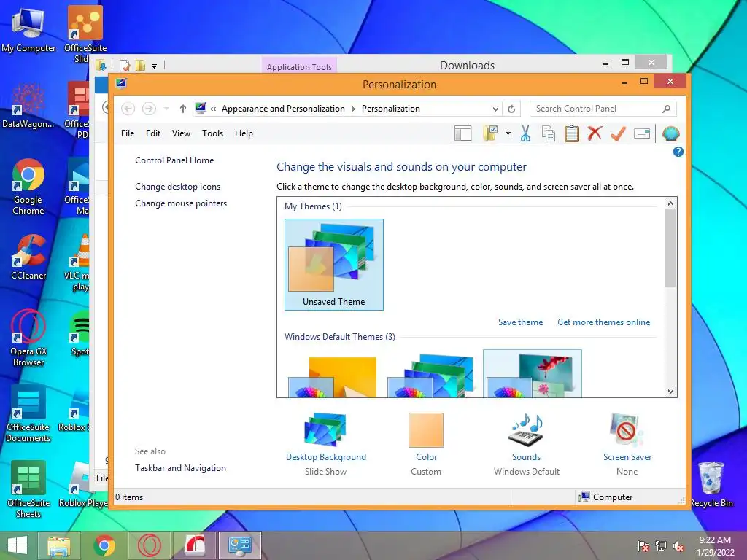Screen dimensions: 747x560
Task: Open Screen Saver settings
Action: pos(627,444)
